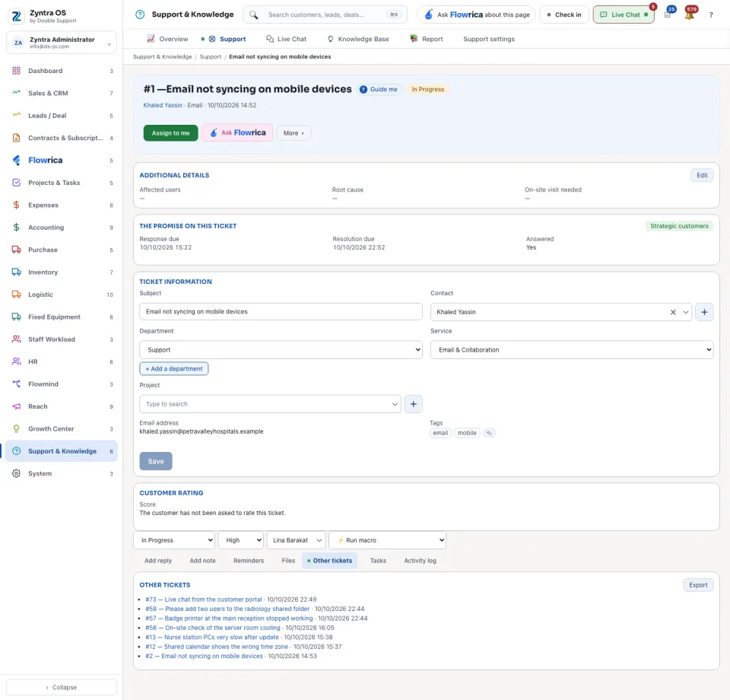
Task: Click the notification bell icon
Action: [x=690, y=14]
